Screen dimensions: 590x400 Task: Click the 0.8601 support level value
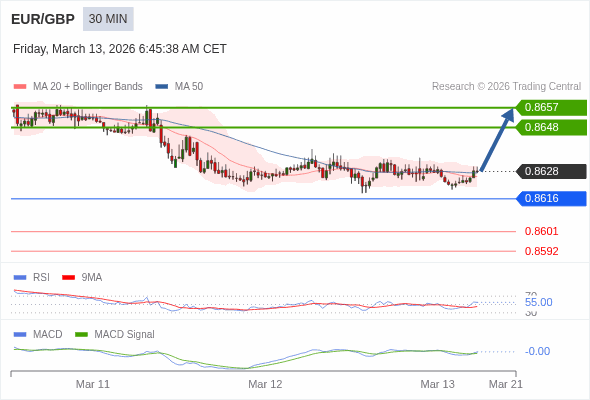(541, 231)
